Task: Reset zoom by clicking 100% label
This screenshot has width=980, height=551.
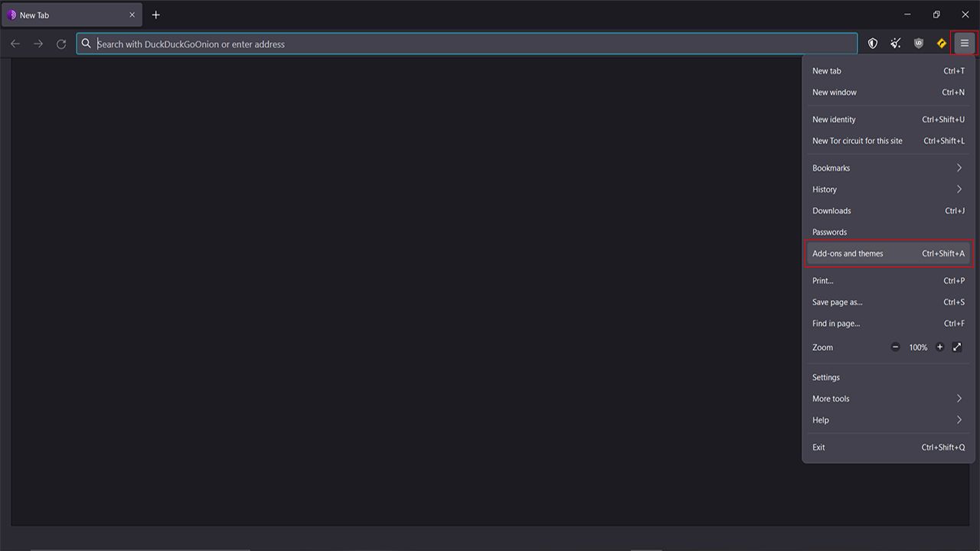Action: click(918, 347)
